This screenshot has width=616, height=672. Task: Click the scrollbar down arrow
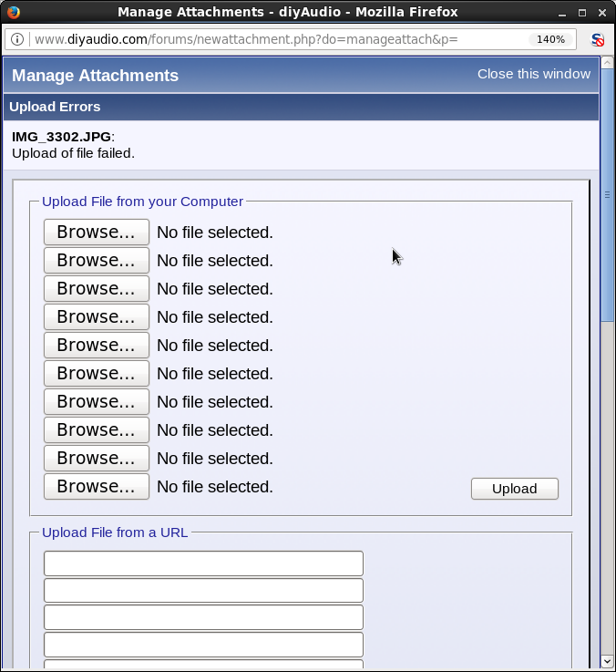click(x=607, y=661)
